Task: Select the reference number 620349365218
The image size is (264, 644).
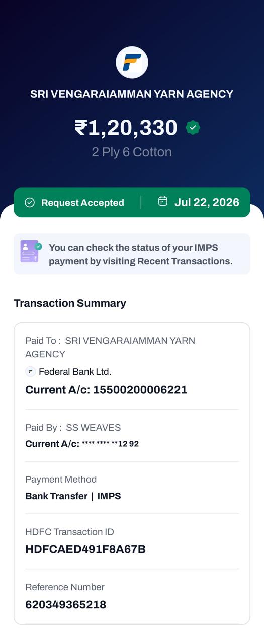Action: tap(66, 605)
